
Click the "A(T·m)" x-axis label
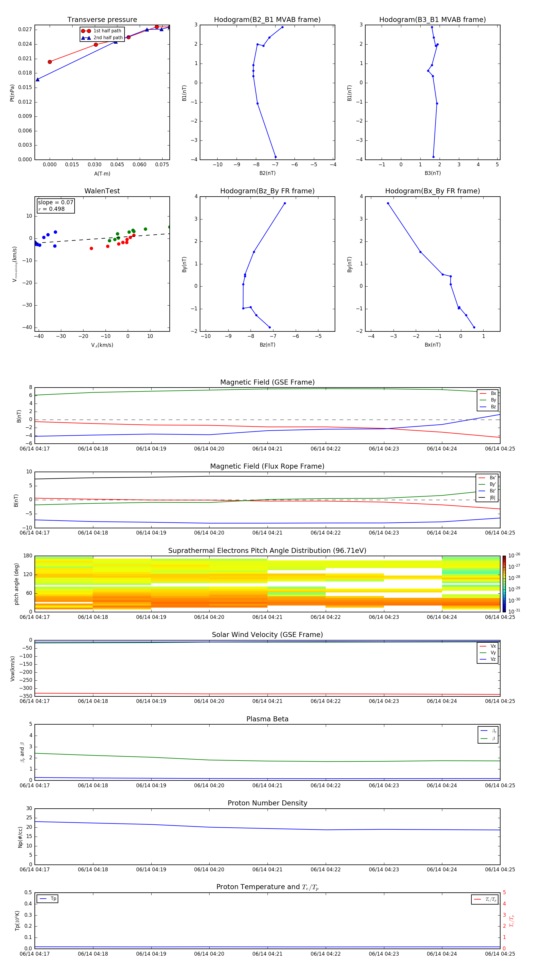[102, 173]
